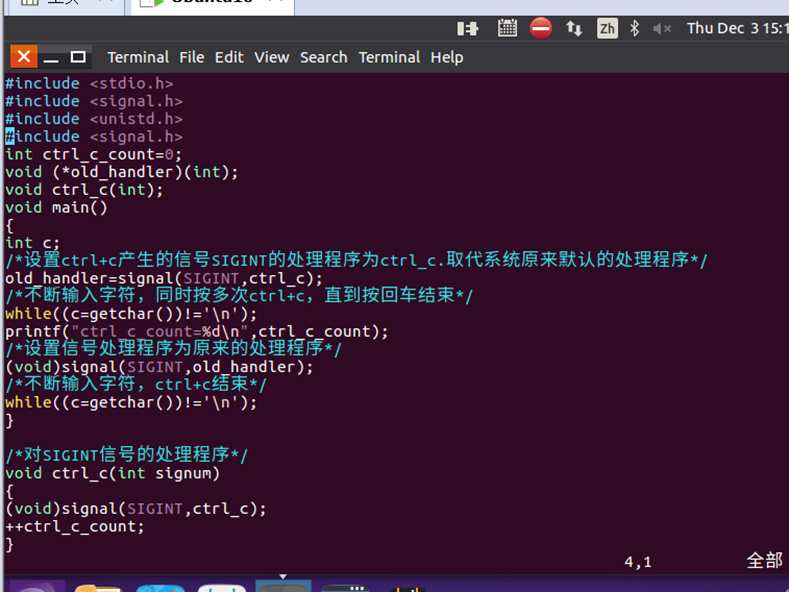Click the Bluetooth indicator icon
789x592 pixels.
[x=635, y=28]
